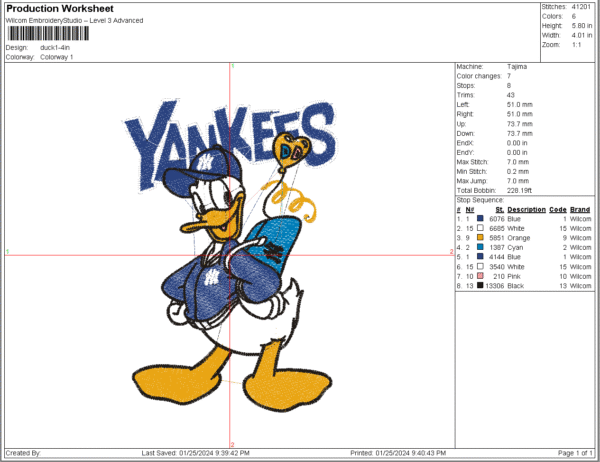
Task: Click the 'EndY:' label
Action: tap(465, 153)
